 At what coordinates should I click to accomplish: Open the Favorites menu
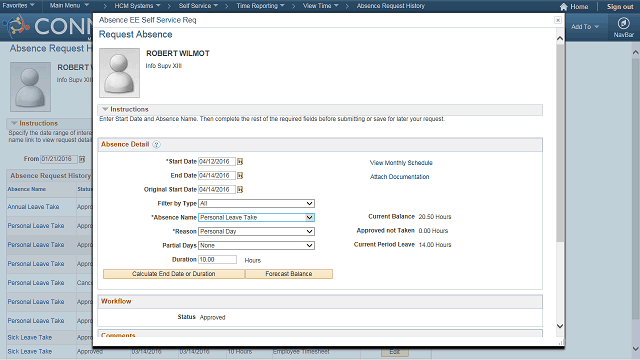tap(18, 6)
